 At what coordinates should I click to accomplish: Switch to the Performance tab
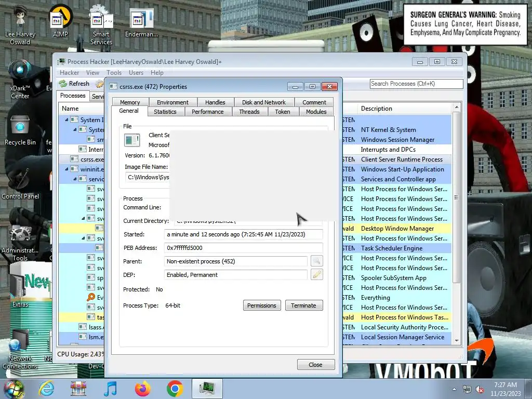[208, 112]
